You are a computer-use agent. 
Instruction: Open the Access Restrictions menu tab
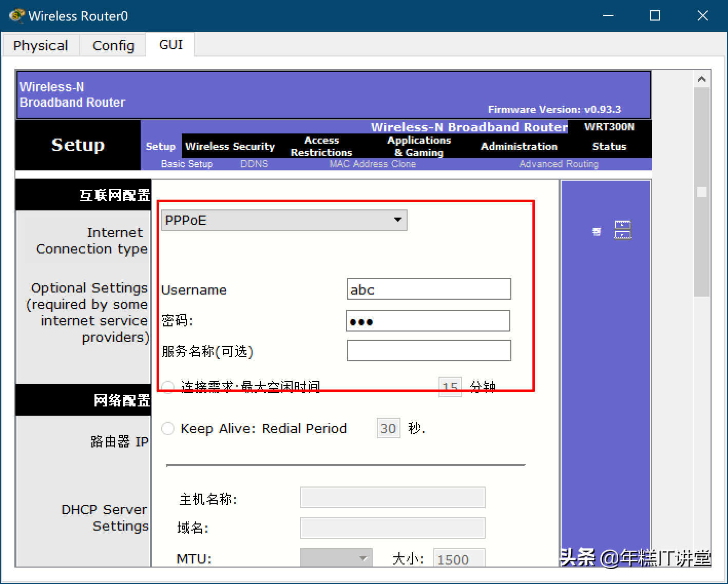coord(321,146)
